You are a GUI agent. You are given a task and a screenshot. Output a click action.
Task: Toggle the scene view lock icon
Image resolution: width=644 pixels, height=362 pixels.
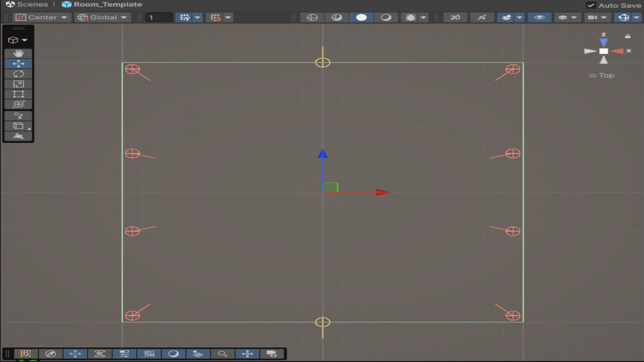pyautogui.click(x=628, y=36)
